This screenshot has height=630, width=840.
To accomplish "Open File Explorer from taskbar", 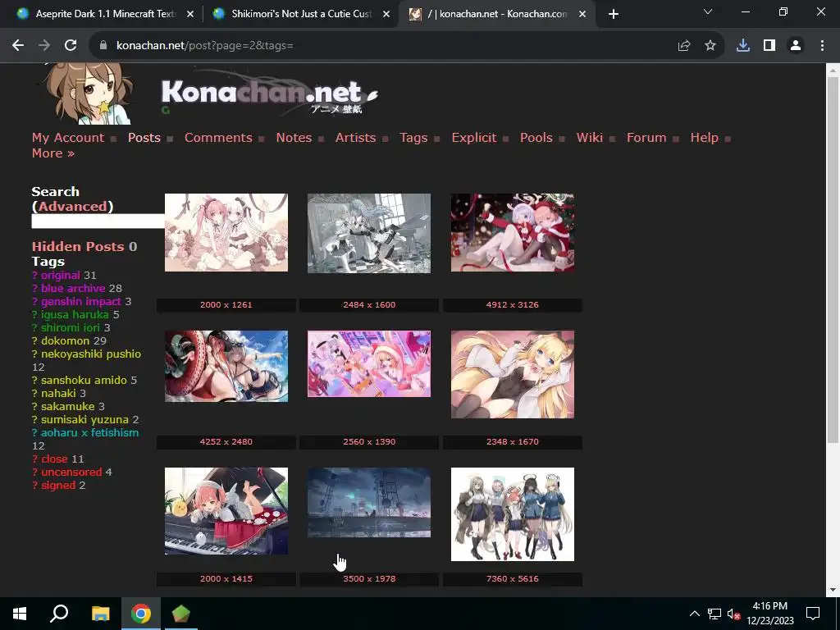I will pyautogui.click(x=100, y=614).
